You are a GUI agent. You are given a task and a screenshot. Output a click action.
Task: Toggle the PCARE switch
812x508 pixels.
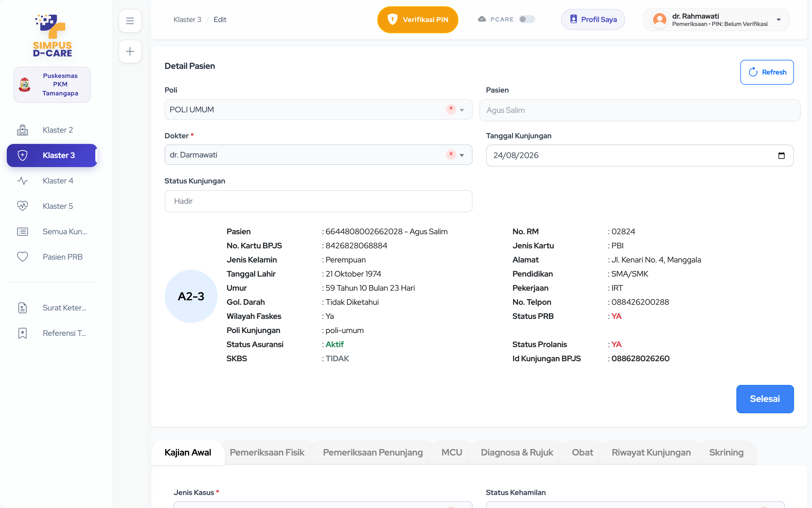(x=527, y=19)
